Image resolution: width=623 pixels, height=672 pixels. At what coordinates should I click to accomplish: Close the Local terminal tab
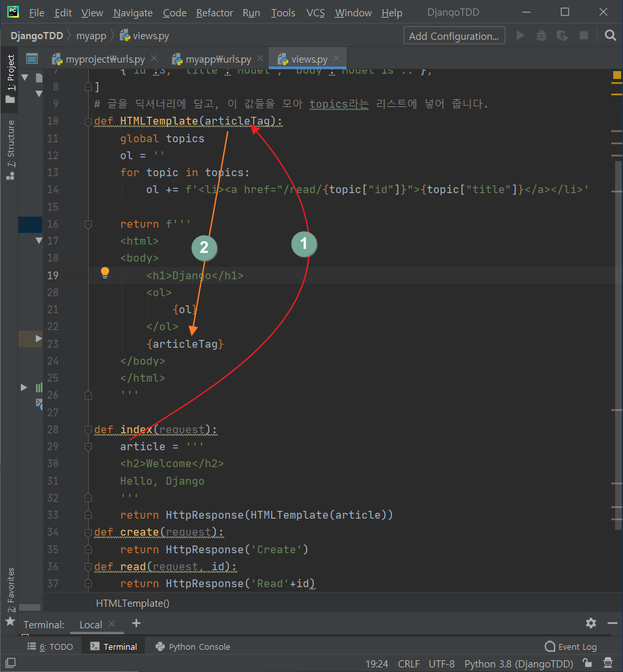112,624
